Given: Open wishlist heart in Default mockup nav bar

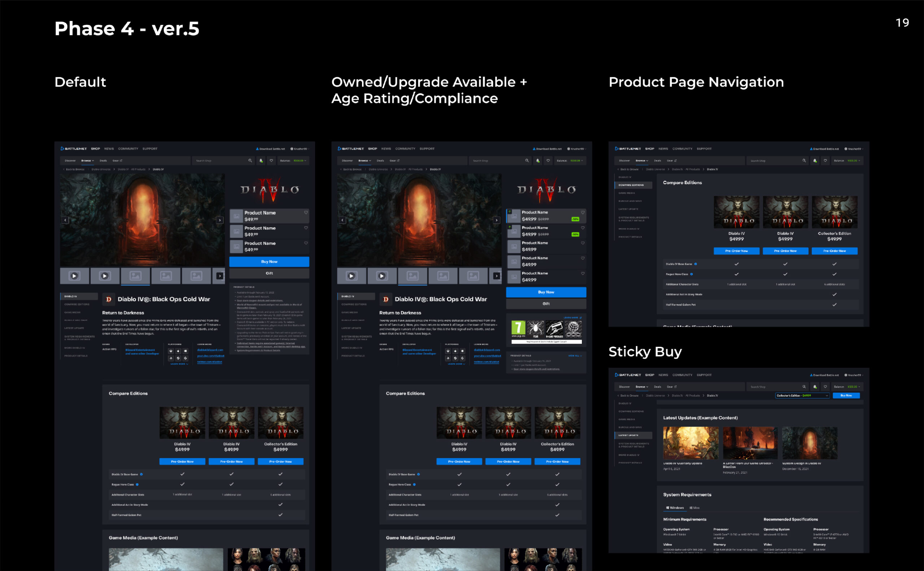Looking at the screenshot, I should (271, 161).
